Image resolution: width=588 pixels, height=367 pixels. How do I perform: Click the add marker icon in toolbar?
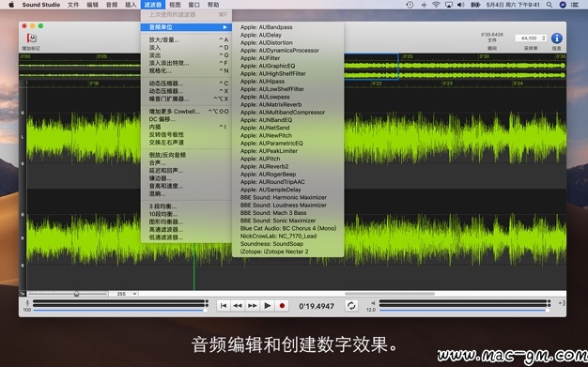coord(32,38)
